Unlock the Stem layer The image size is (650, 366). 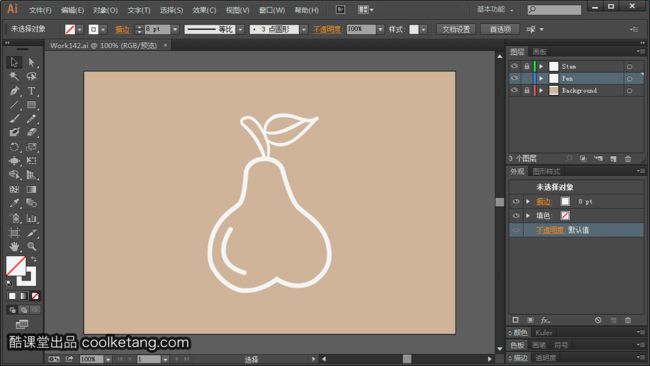[526, 66]
